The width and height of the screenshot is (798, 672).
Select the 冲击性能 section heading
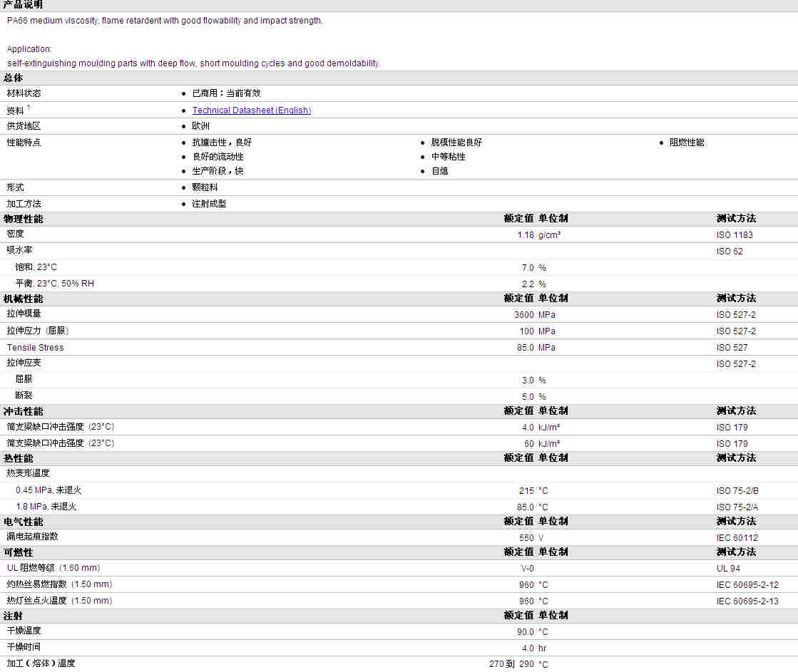pos(23,411)
